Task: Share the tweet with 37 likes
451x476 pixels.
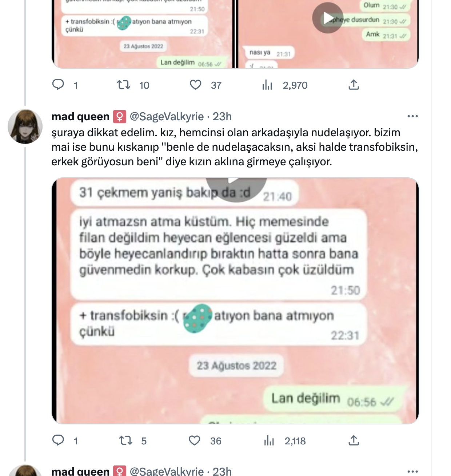Action: point(354,85)
